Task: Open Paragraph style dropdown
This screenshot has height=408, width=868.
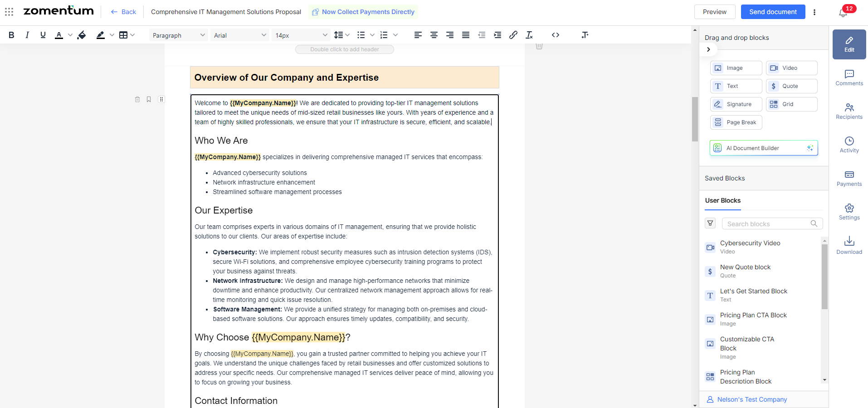Action: [178, 35]
